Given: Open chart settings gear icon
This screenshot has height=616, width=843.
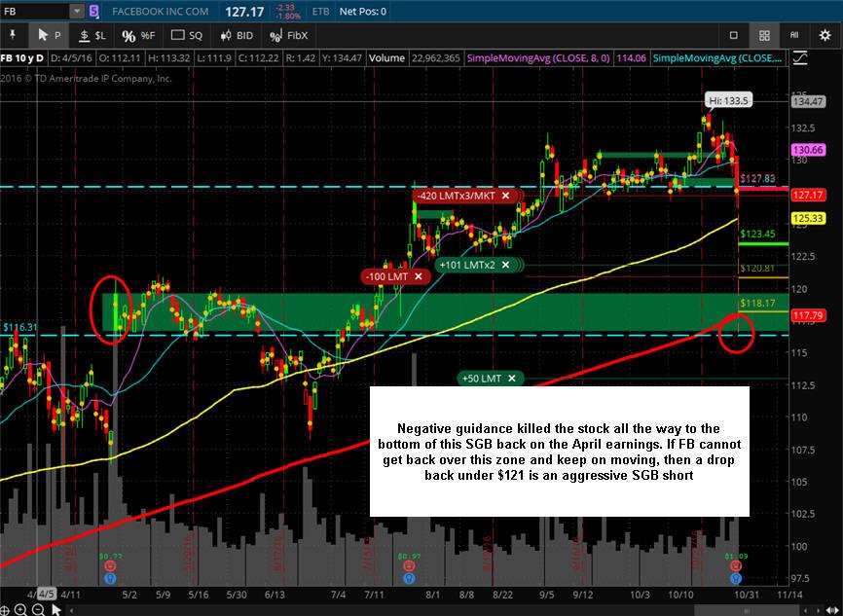Looking at the screenshot, I should coord(825,35).
